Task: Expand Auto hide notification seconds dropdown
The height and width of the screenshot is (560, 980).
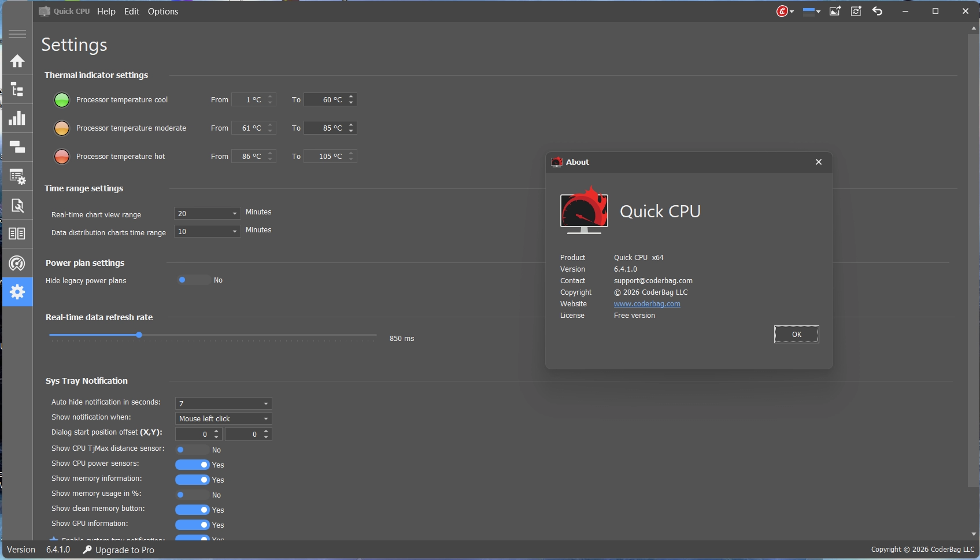Action: point(223,403)
